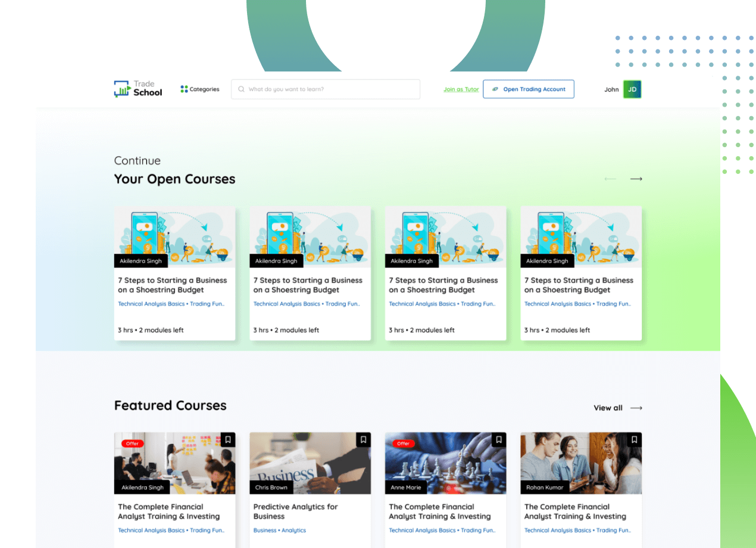Click Offer badge on Anne Marie course
This screenshot has width=756, height=548.
pyautogui.click(x=404, y=443)
